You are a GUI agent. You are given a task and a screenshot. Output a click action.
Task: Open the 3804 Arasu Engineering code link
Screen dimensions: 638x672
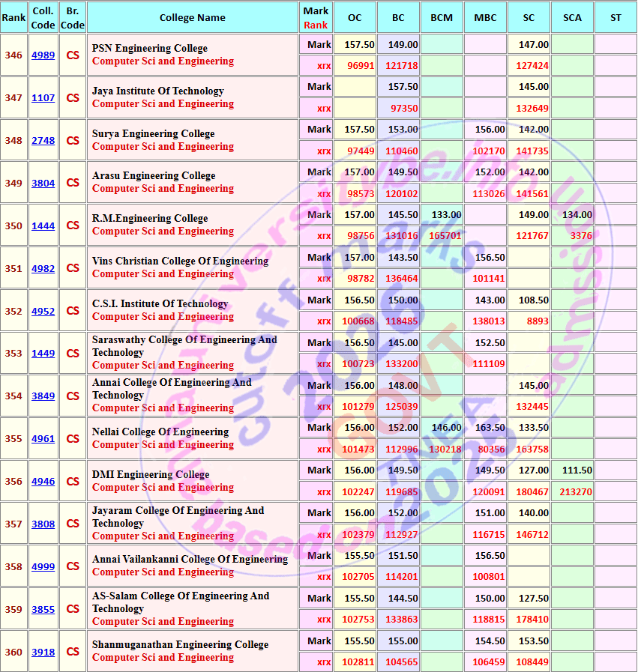tap(43, 183)
